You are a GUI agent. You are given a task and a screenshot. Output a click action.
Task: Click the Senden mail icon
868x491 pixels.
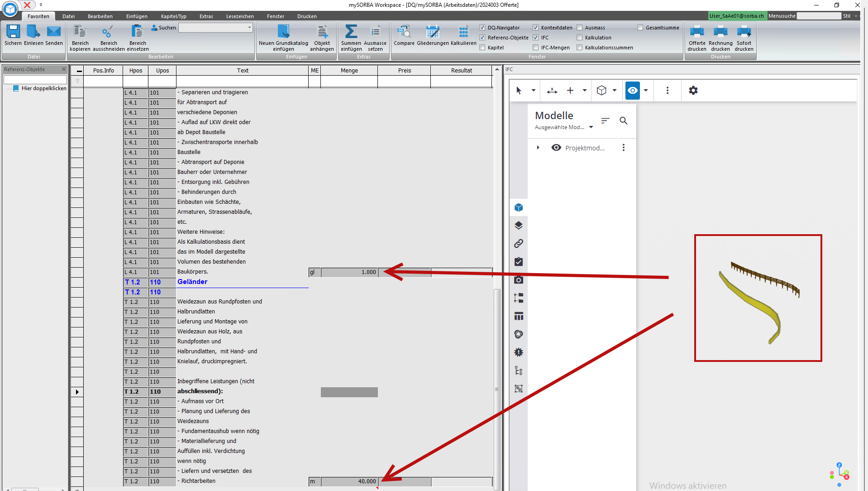54,32
